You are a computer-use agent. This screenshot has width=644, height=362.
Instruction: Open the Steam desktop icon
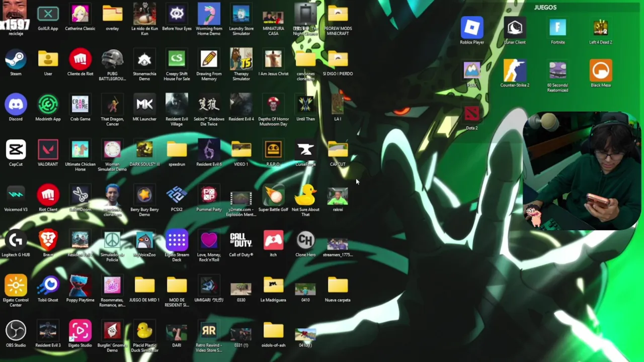point(16,59)
